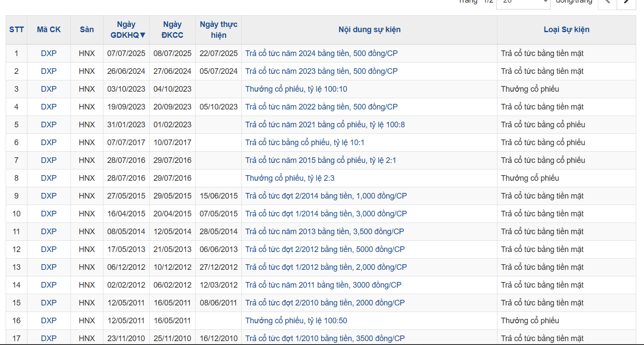Go to the next page arrow
644x345 pixels.
tap(626, 2)
